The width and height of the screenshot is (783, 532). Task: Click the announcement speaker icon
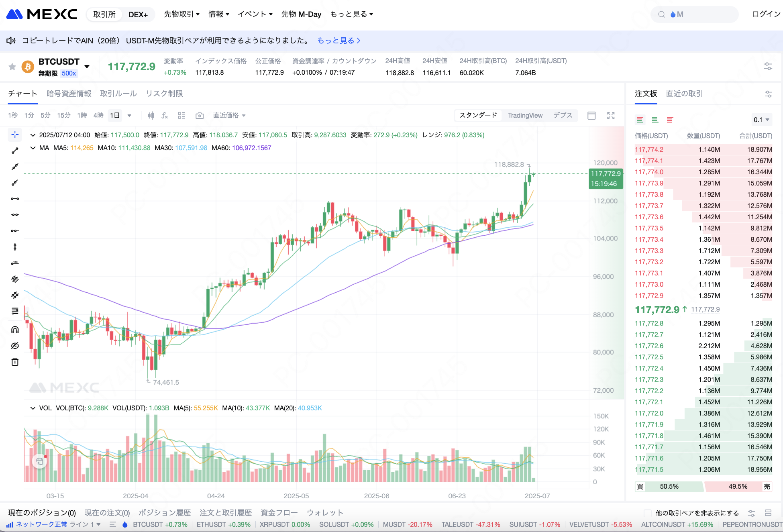(11, 41)
